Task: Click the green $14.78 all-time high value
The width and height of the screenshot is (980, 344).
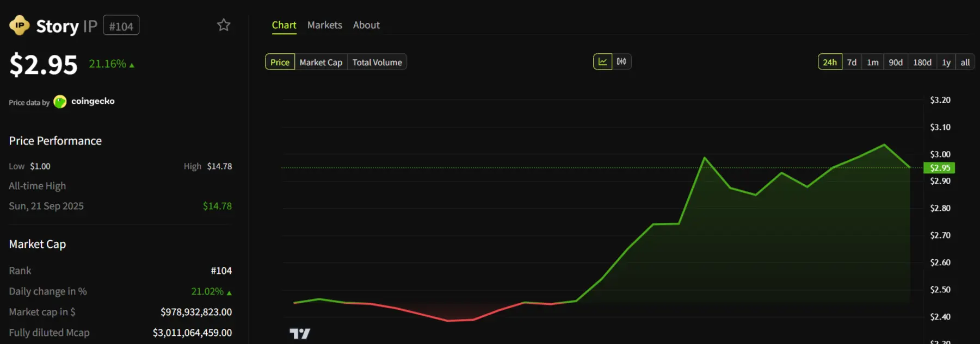Action: click(217, 206)
